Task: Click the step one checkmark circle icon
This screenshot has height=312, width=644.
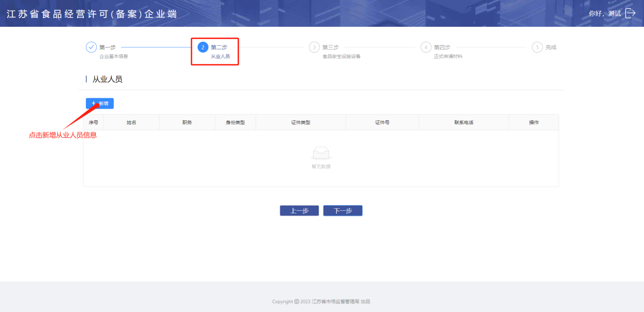Action: (91, 47)
